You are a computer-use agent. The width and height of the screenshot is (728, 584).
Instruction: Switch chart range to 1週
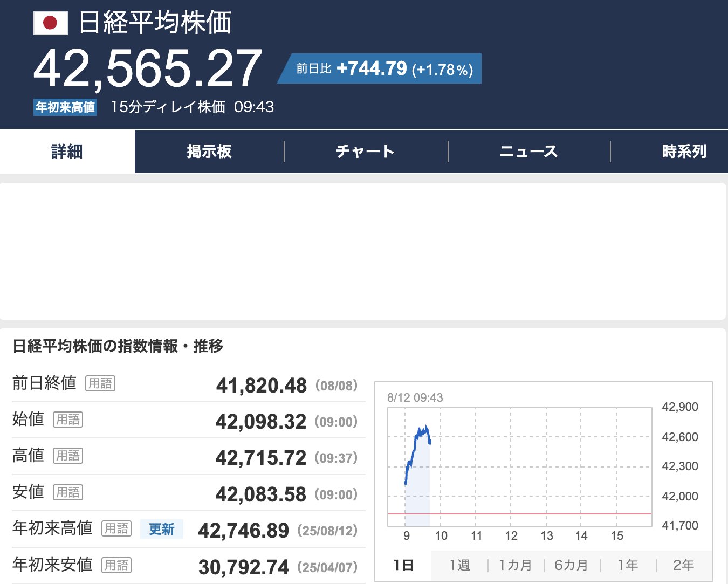click(x=459, y=565)
